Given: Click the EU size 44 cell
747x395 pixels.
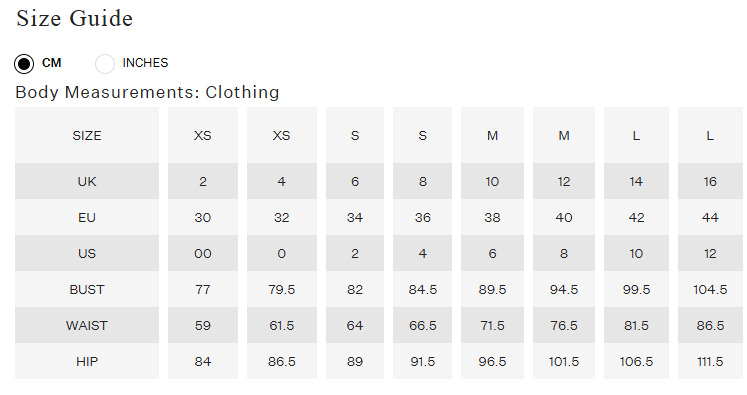Looking at the screenshot, I should (x=710, y=217).
